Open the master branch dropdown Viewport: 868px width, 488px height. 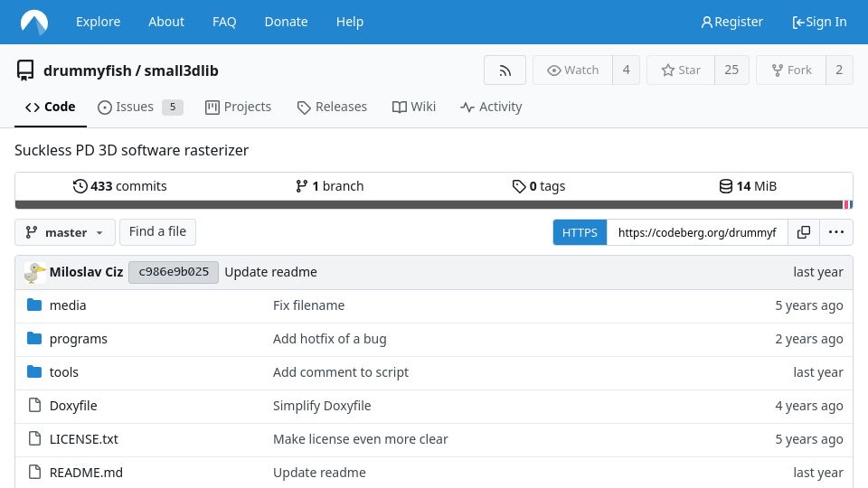tap(65, 232)
